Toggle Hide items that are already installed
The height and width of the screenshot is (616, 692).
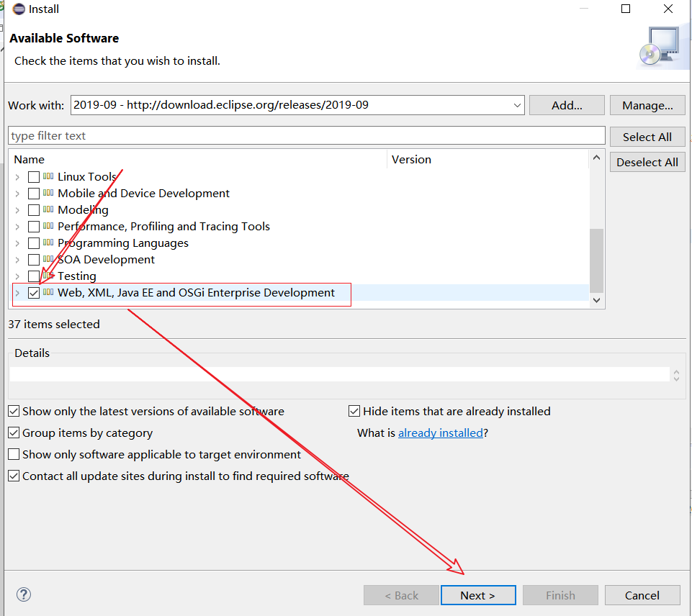[354, 411]
